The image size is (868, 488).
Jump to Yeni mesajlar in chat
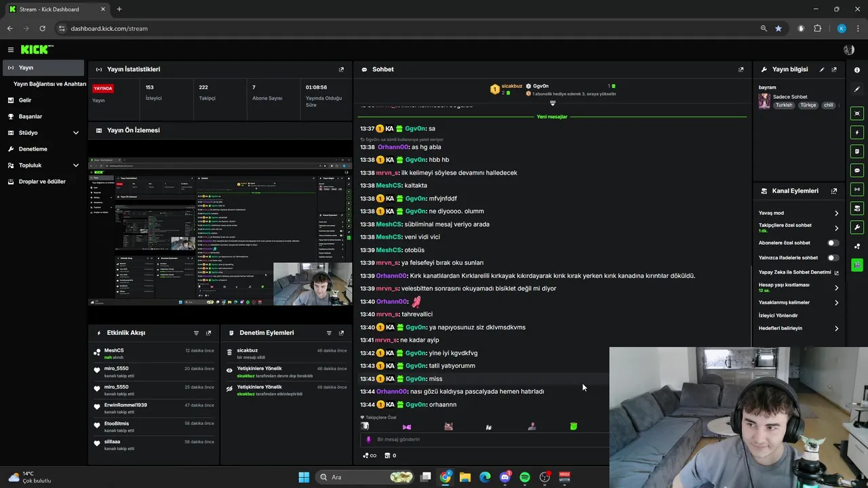(552, 117)
